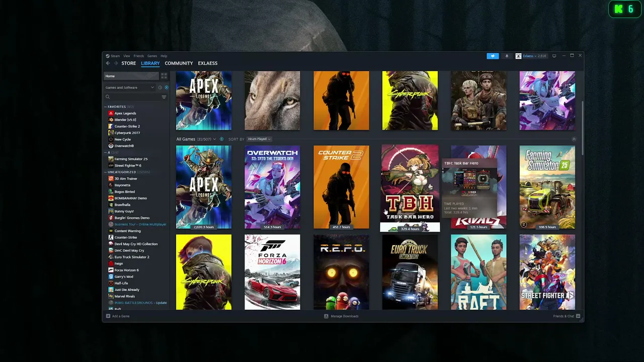Click the Add a Game plus icon
The height and width of the screenshot is (362, 644).
point(108,316)
